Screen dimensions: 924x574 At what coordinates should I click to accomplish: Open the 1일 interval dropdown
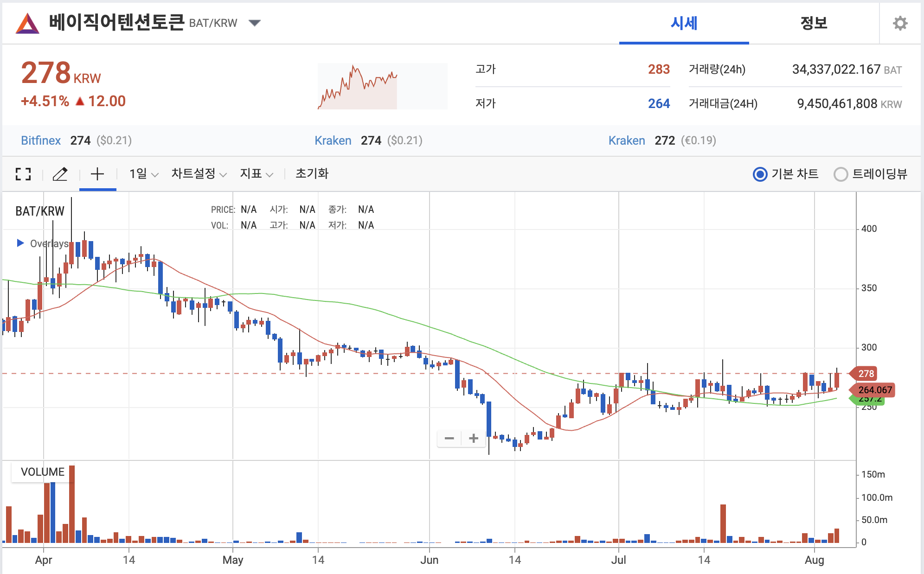(x=144, y=174)
